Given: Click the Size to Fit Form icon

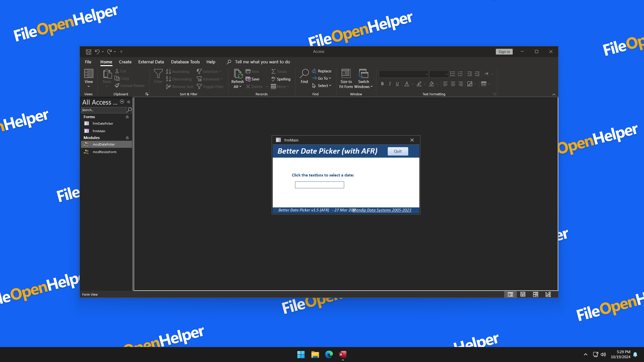Looking at the screenshot, I should coord(346,73).
